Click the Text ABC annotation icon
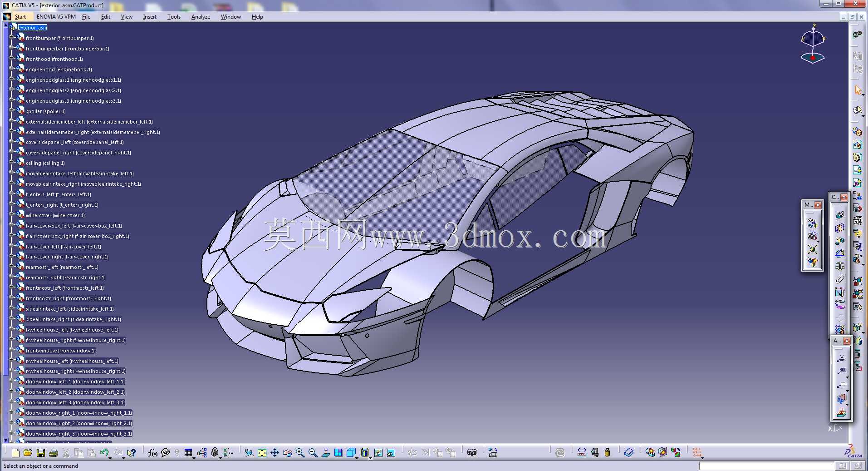This screenshot has width=868, height=471. (842, 371)
